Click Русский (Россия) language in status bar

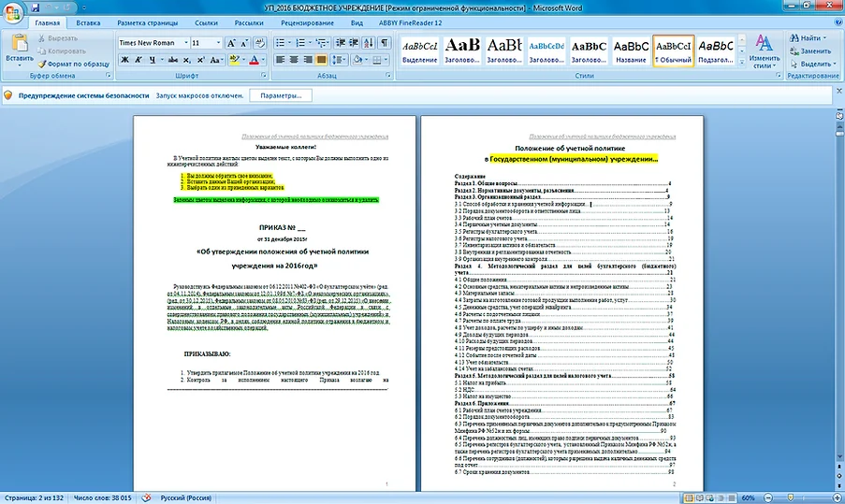click(x=186, y=498)
